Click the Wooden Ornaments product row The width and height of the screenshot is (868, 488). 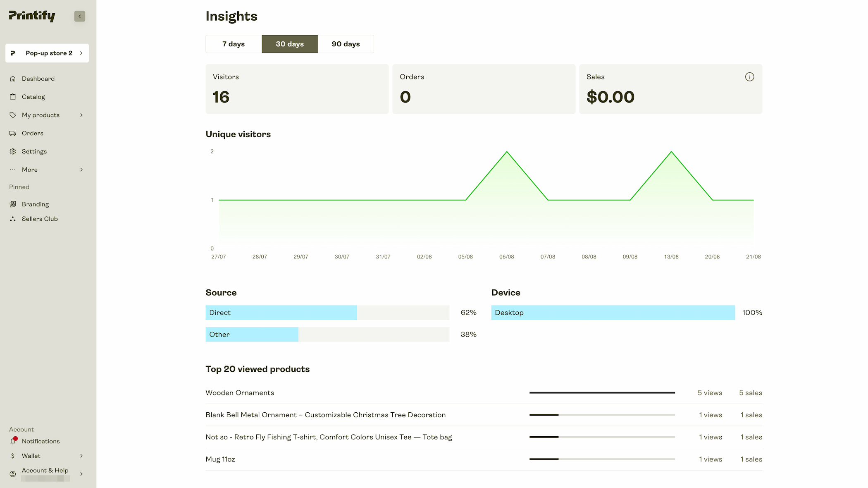[x=484, y=393]
